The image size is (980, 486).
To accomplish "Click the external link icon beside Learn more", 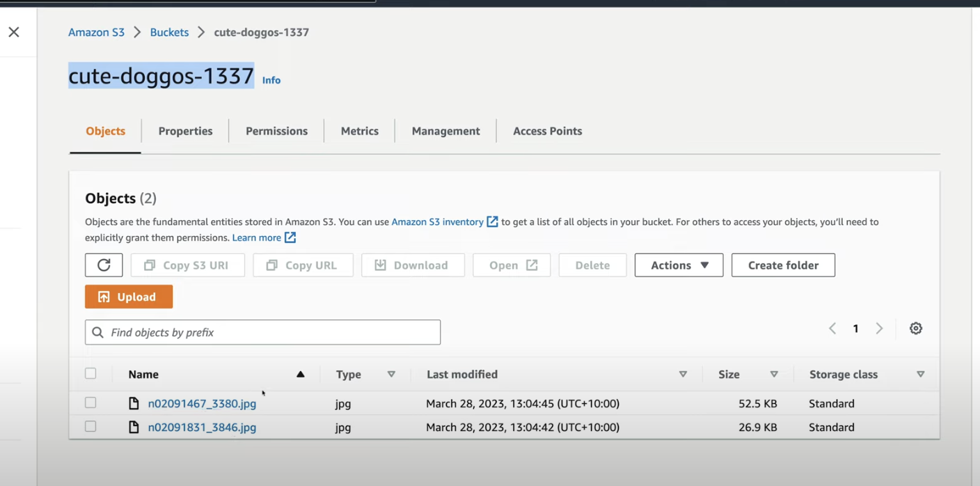I will (290, 237).
